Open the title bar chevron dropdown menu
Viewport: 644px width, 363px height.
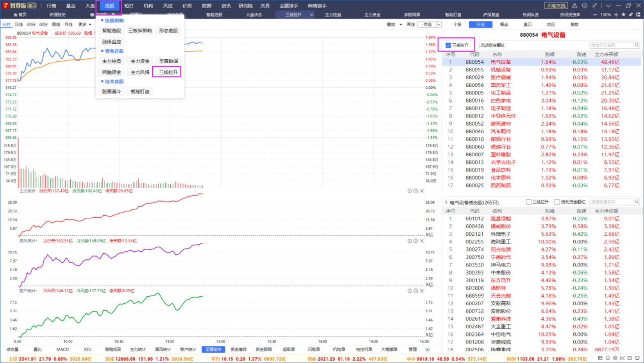[x=608, y=6]
